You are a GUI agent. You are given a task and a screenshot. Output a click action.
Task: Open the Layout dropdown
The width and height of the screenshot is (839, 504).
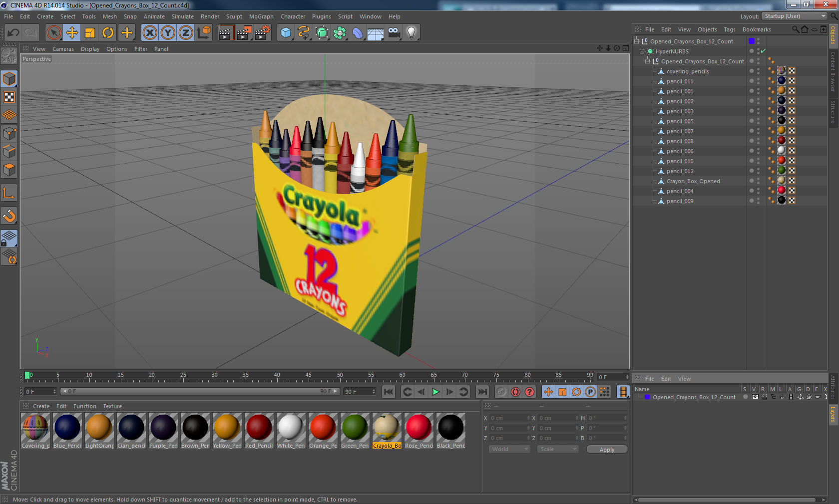(x=795, y=16)
